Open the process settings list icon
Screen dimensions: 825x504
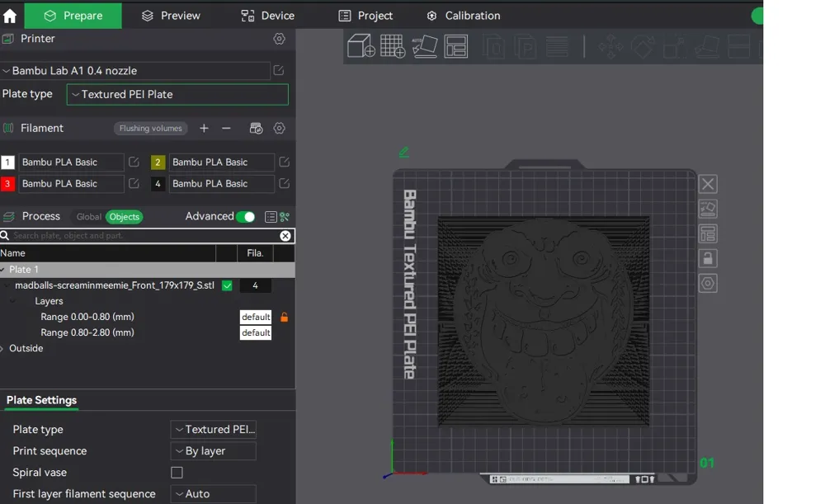click(x=271, y=217)
